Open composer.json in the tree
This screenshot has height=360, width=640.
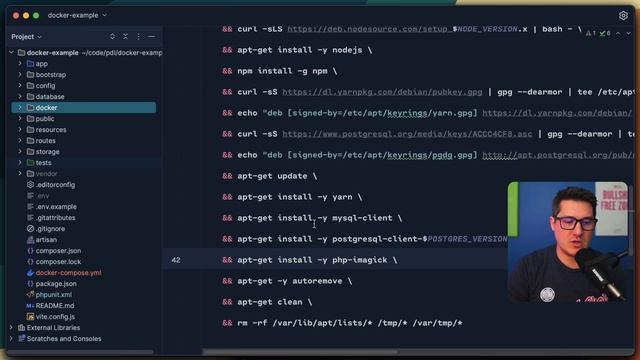tap(58, 251)
